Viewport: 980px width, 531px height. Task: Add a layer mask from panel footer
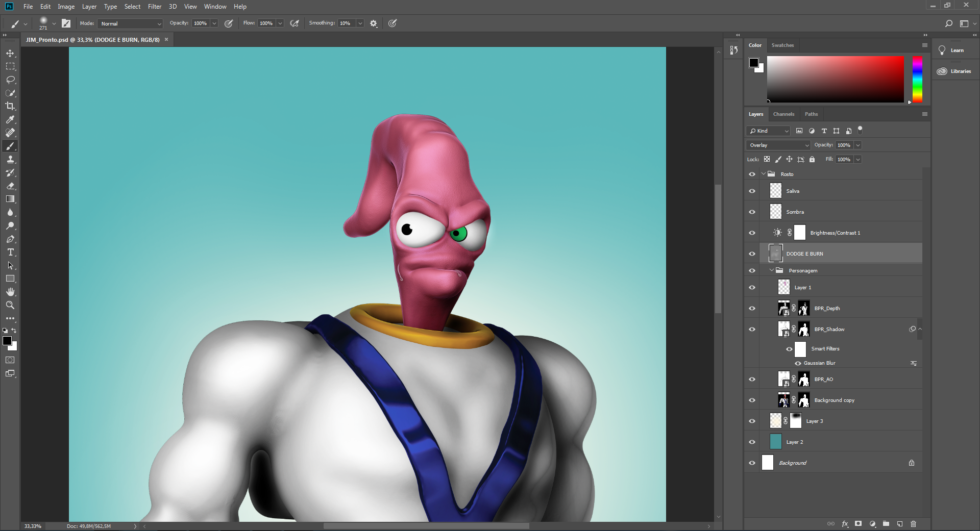pos(859,524)
